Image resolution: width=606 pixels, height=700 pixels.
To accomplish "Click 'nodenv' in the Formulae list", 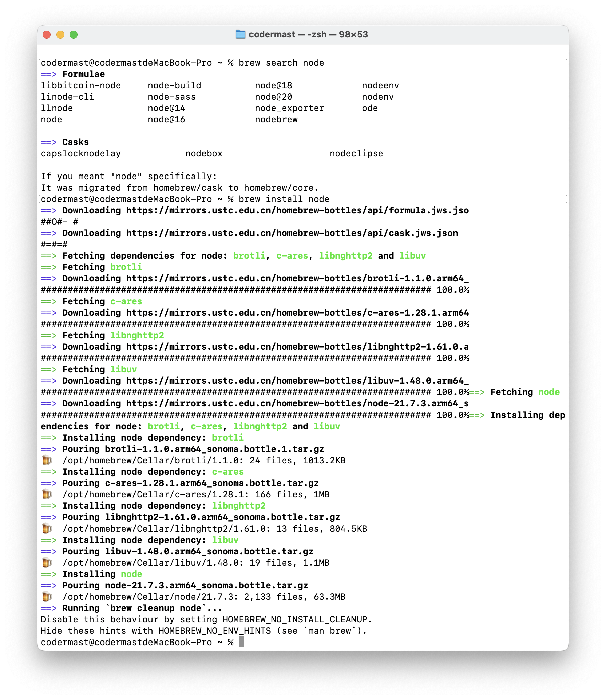I will [x=378, y=97].
